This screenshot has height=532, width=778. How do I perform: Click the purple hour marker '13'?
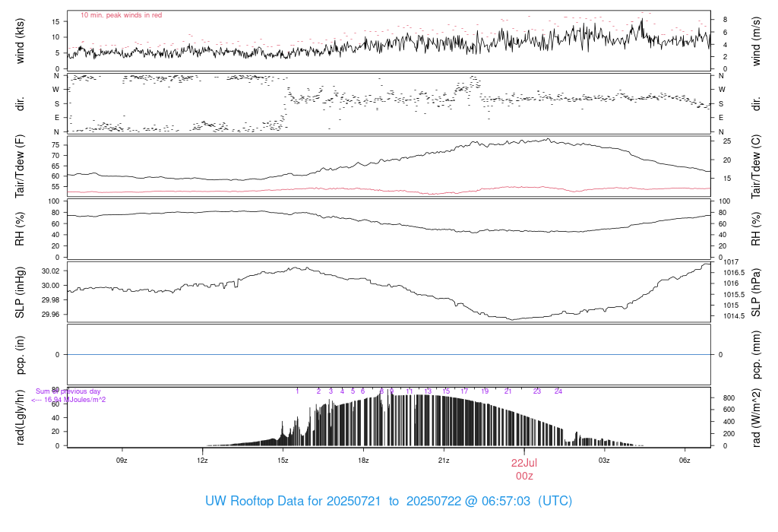428,391
